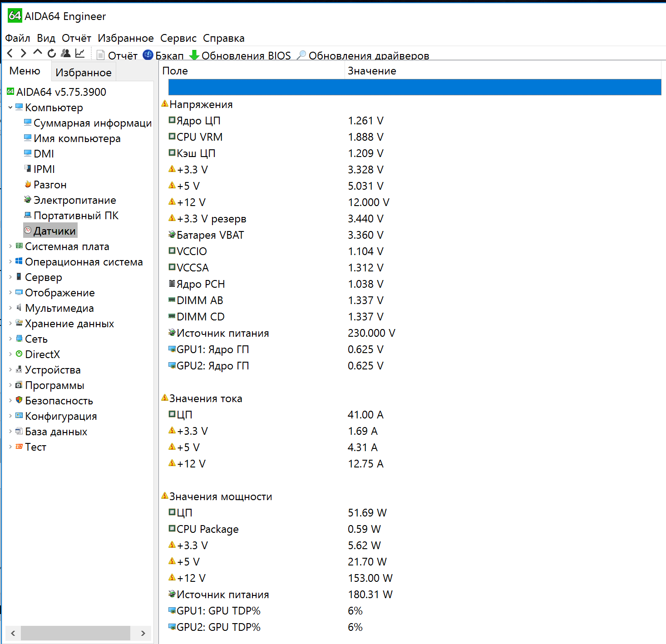This screenshot has width=666, height=644.
Task: Expand the Системная плата node
Action: click(x=10, y=246)
